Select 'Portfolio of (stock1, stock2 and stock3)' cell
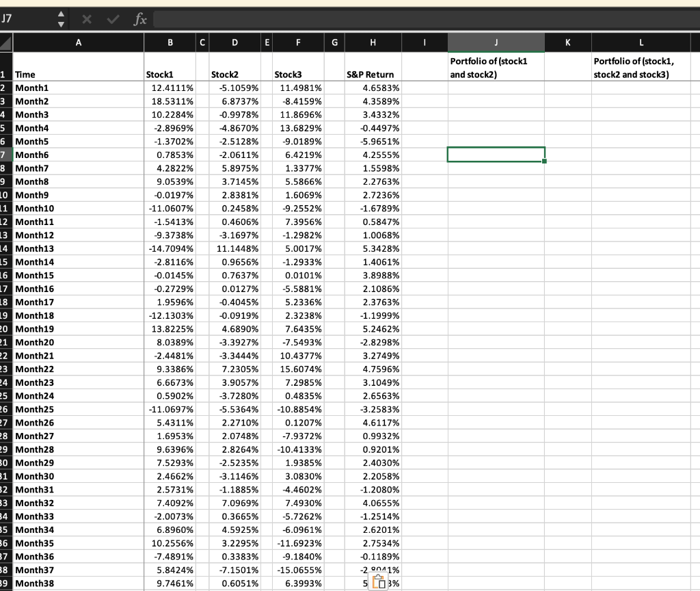The width and height of the screenshot is (700, 591). point(641,67)
